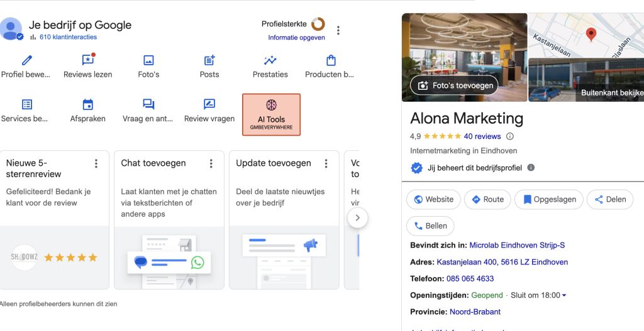Open the map thumbnail with pin
This screenshot has width=644, height=331.
(586, 35)
